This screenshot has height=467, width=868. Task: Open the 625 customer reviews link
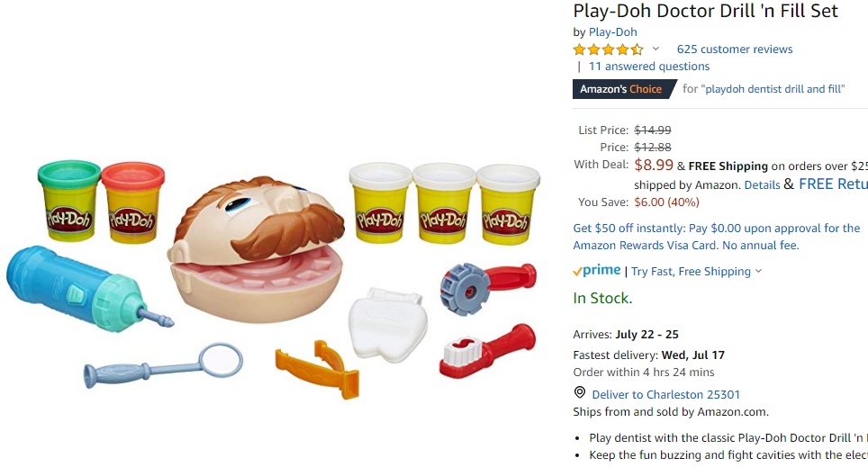735,49
